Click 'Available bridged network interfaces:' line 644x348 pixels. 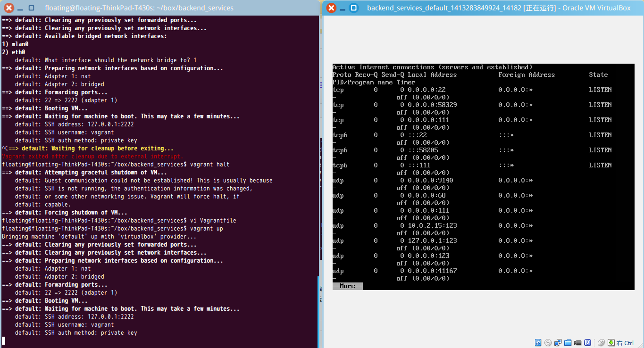[84, 36]
